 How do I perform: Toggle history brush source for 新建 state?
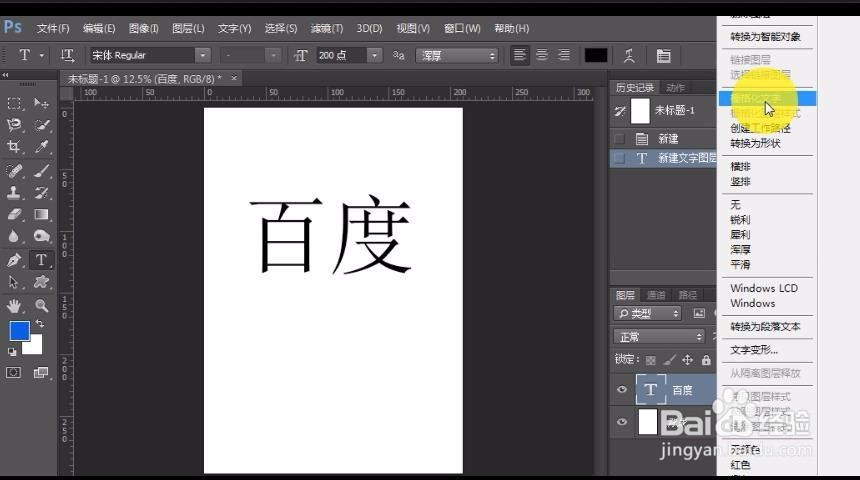point(620,139)
